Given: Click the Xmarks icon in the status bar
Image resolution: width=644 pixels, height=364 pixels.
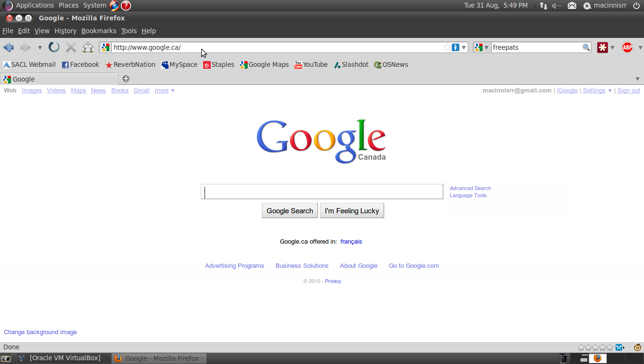Looking at the screenshot, I should pos(619,347).
